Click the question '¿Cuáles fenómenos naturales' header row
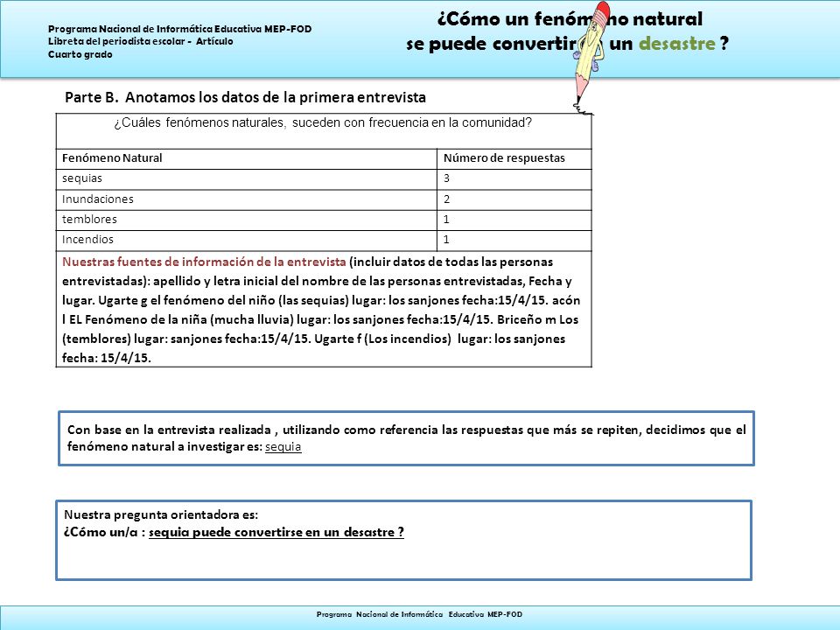840x630 pixels. click(324, 131)
